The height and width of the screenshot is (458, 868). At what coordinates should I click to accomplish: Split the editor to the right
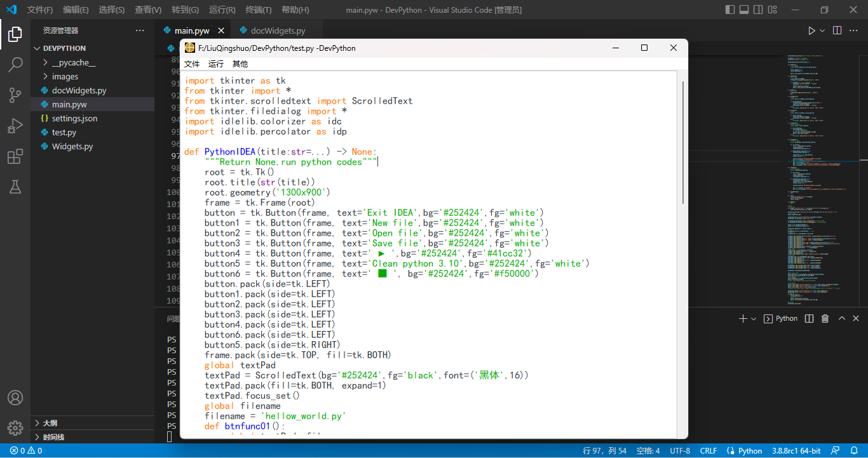837,30
